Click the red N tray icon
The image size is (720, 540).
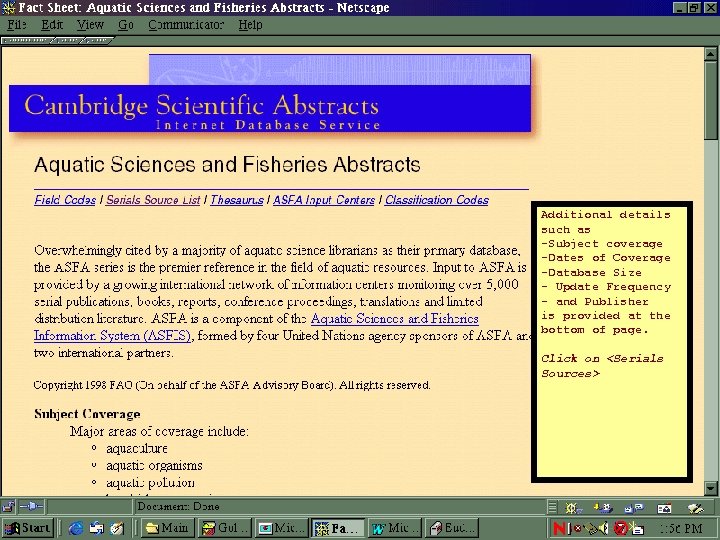pos(560,529)
